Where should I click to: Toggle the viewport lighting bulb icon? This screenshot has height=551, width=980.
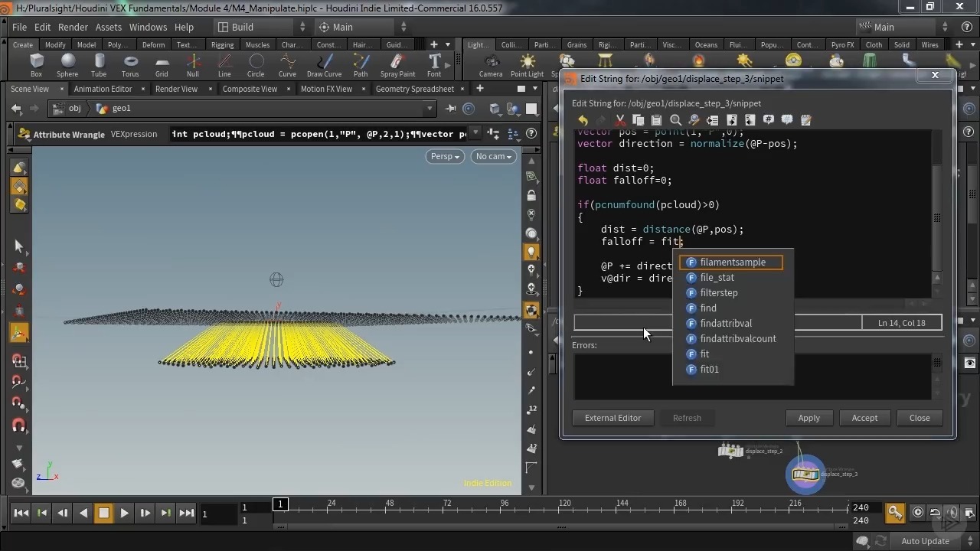coord(531,252)
